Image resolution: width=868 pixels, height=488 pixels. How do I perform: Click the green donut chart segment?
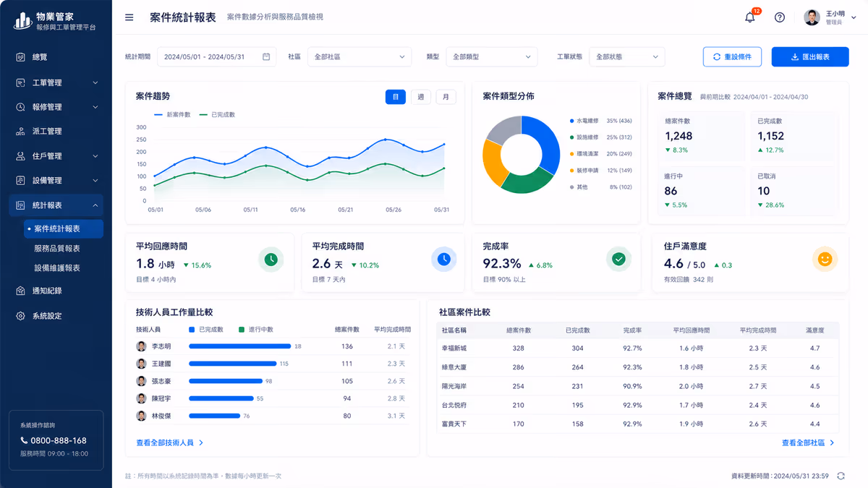pos(526,183)
